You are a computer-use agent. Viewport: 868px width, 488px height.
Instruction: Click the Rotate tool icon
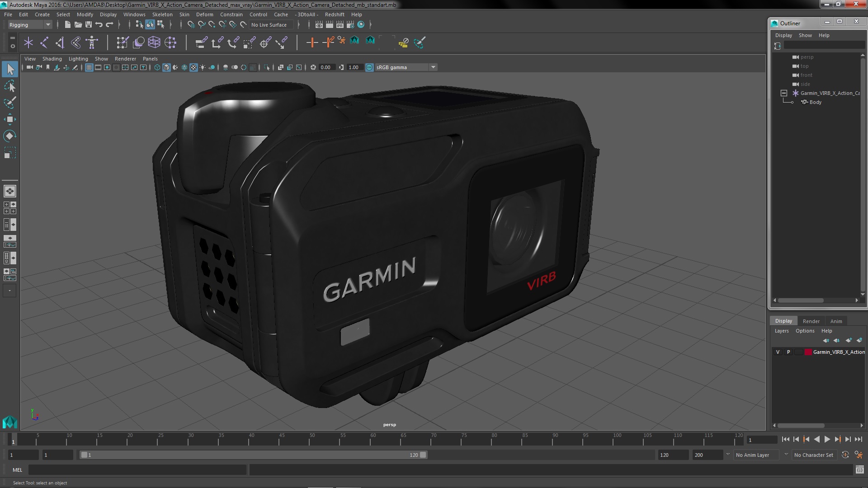point(9,136)
